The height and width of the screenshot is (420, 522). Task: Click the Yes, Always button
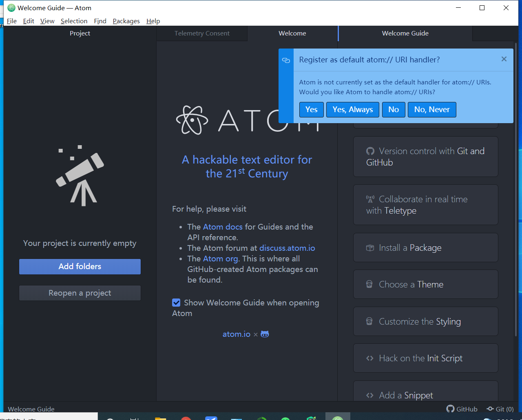(x=353, y=110)
